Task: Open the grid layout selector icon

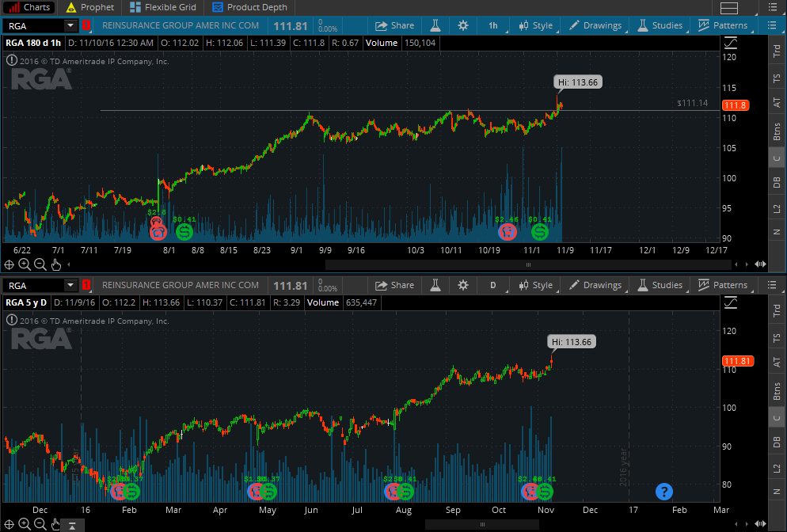Action: [x=728, y=8]
